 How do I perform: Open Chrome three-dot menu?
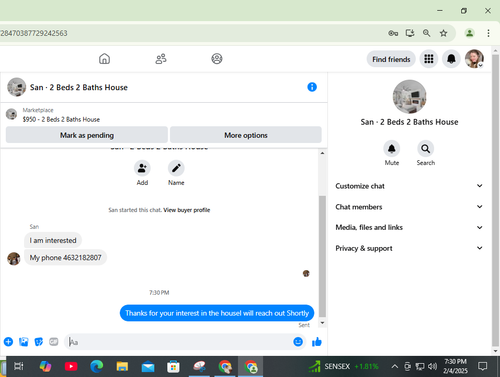pos(488,33)
